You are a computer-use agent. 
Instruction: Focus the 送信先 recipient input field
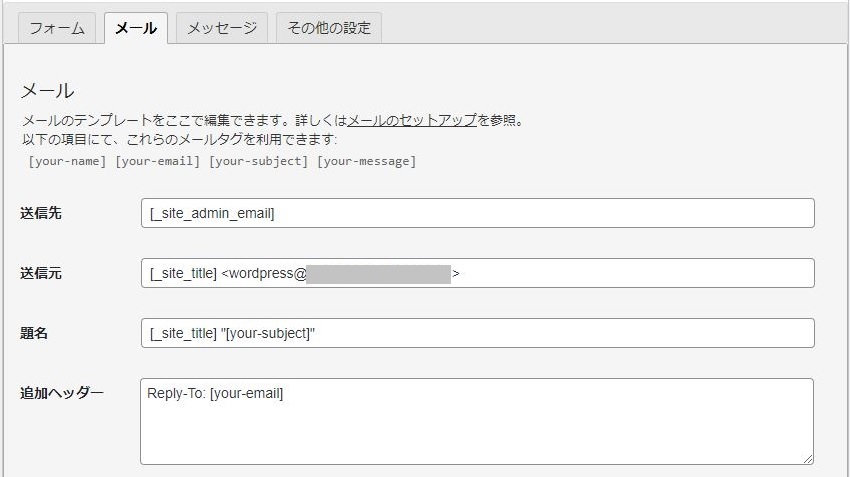click(x=477, y=213)
